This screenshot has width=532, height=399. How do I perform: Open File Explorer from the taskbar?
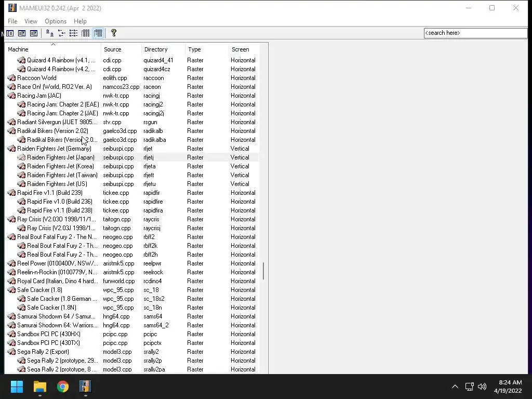[39, 387]
